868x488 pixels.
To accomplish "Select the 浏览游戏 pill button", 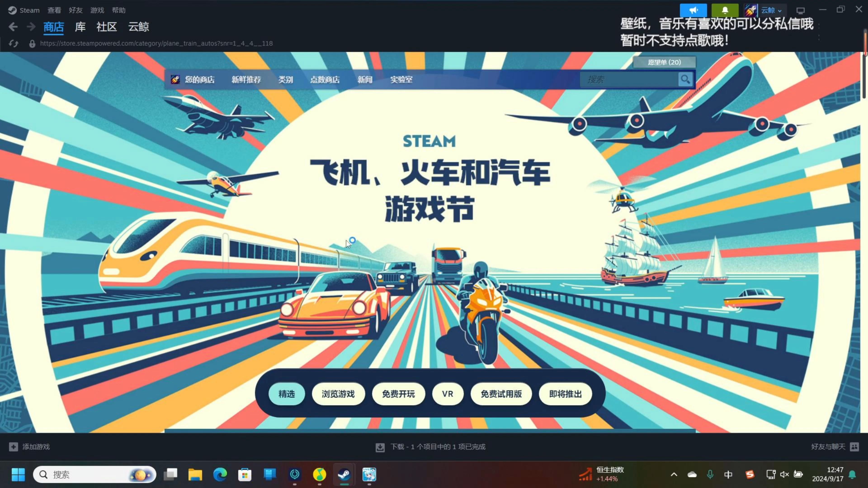I will (x=338, y=394).
